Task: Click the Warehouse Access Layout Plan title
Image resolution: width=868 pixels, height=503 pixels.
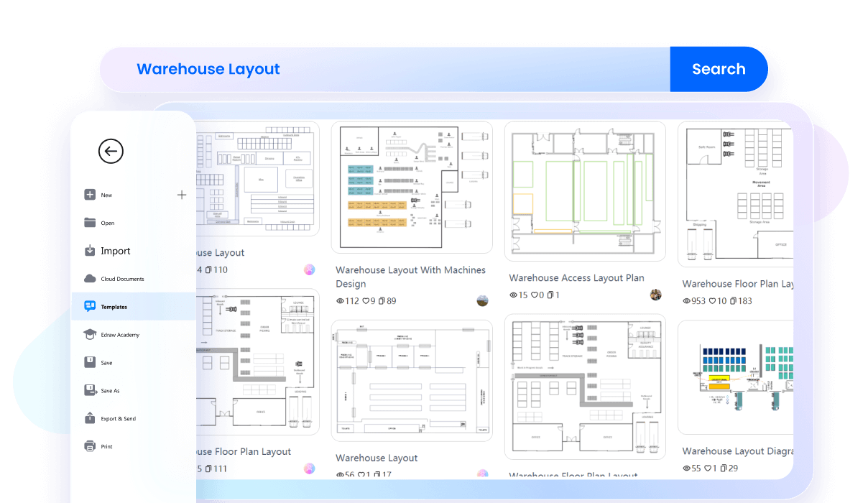Action: pos(576,278)
